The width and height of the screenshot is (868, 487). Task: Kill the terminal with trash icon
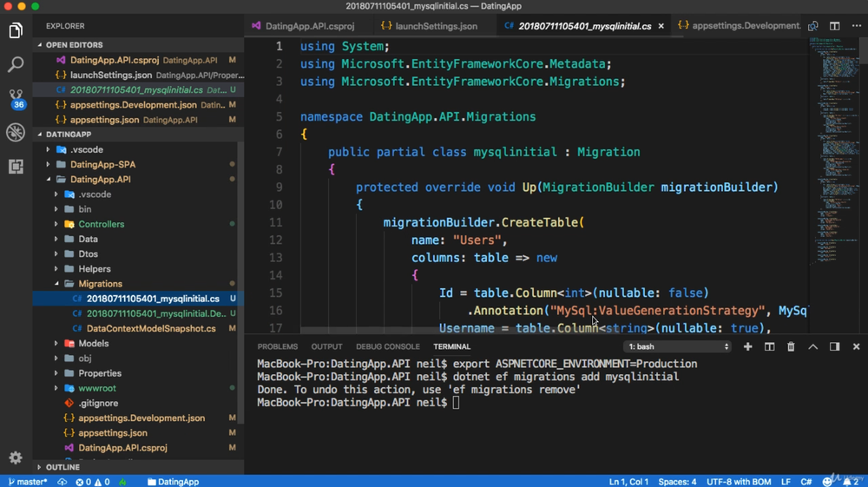tap(791, 346)
